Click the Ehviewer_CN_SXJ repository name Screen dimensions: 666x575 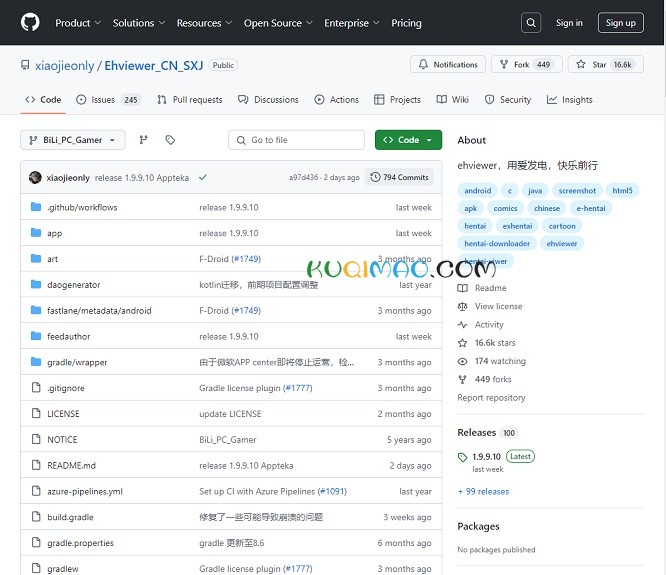[x=154, y=65]
